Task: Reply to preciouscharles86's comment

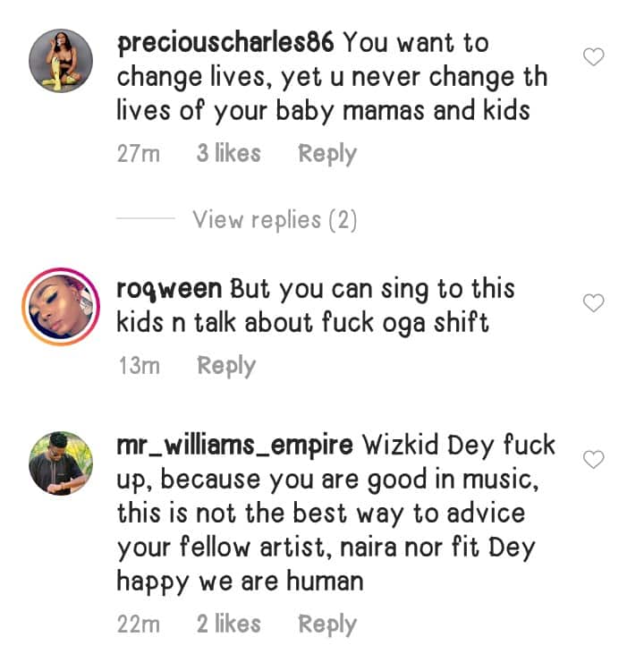Action: point(326,154)
